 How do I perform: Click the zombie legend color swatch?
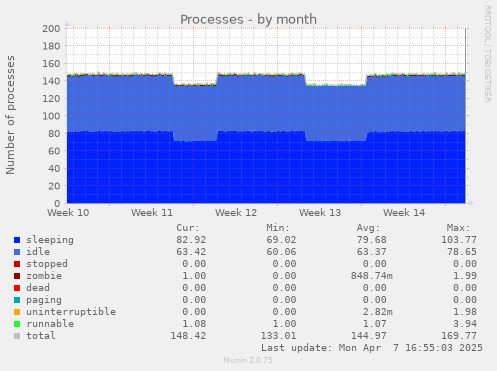pyautogui.click(x=17, y=276)
